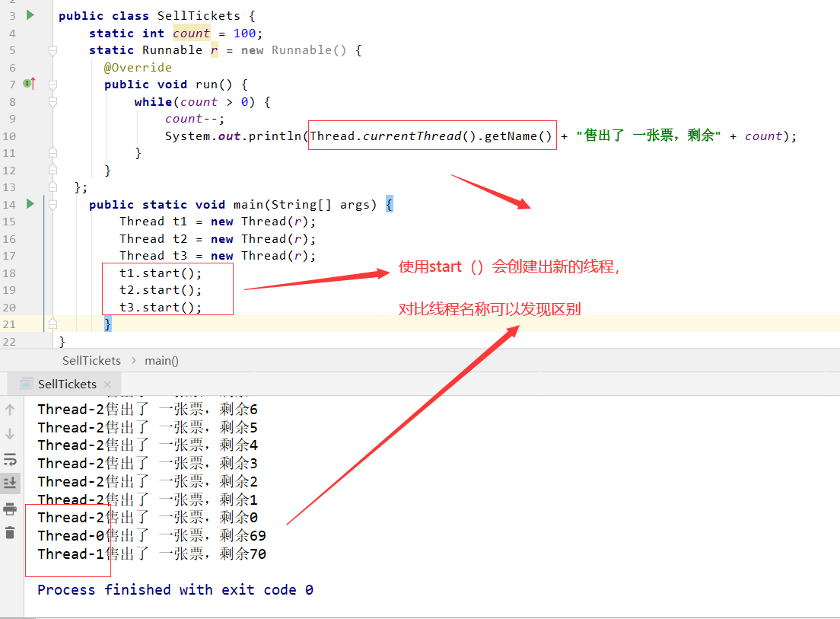
Task: Click the Thread-0 console line ending 剩余69
Action: tap(152, 536)
